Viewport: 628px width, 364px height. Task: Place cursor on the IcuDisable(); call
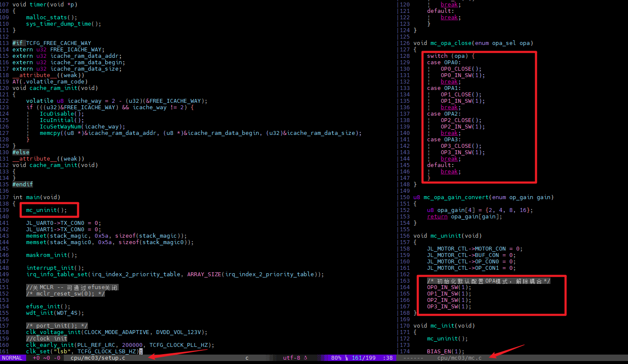pyautogui.click(x=62, y=114)
